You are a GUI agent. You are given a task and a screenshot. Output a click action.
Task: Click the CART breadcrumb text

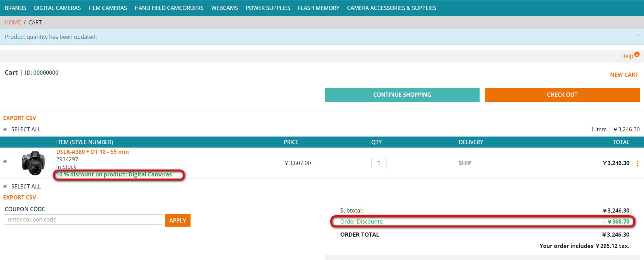pos(35,22)
